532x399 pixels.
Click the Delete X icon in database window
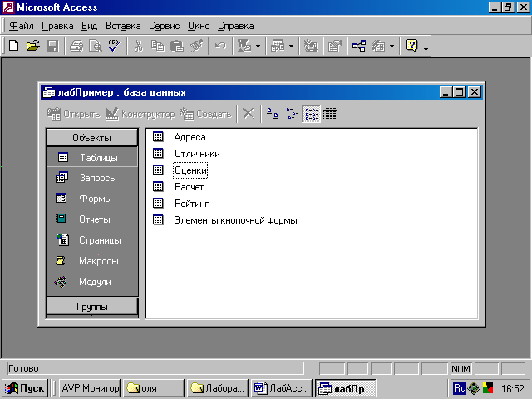coord(249,113)
